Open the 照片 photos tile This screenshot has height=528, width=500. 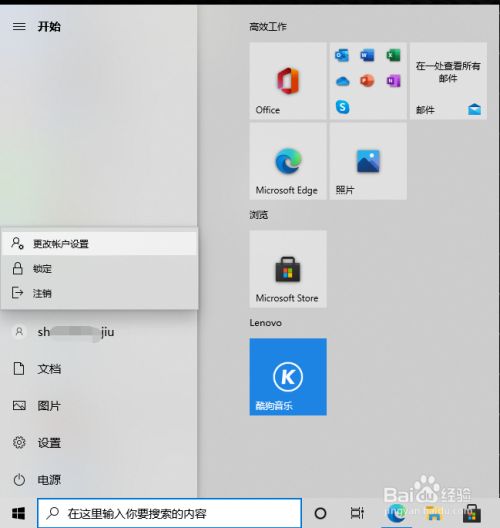coord(368,161)
